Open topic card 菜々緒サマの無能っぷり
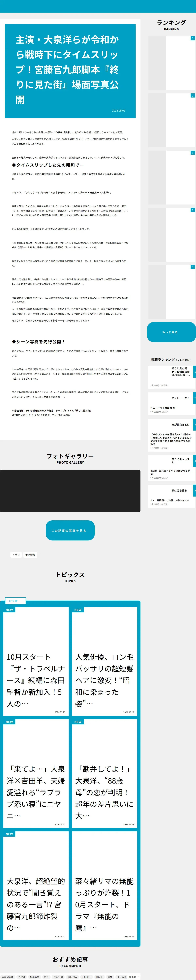196x980 pixels. click(104, 885)
